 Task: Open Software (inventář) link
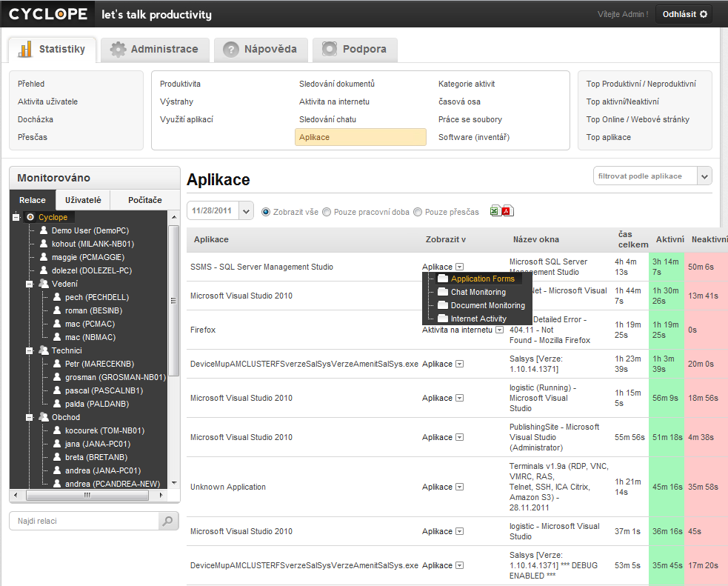click(473, 137)
